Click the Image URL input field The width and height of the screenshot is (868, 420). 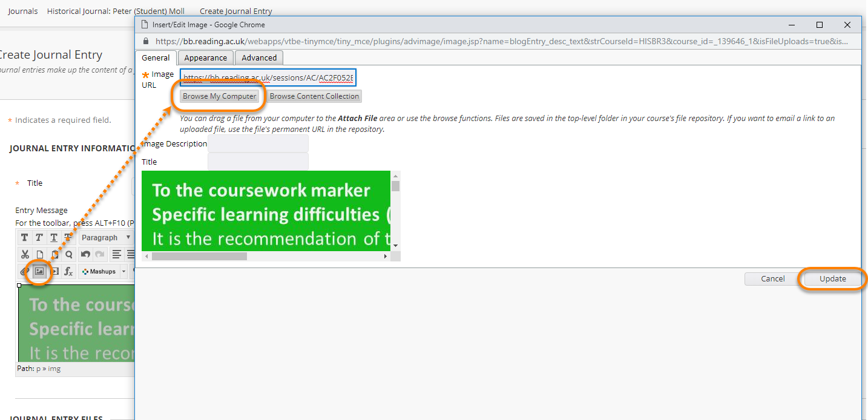pos(268,78)
